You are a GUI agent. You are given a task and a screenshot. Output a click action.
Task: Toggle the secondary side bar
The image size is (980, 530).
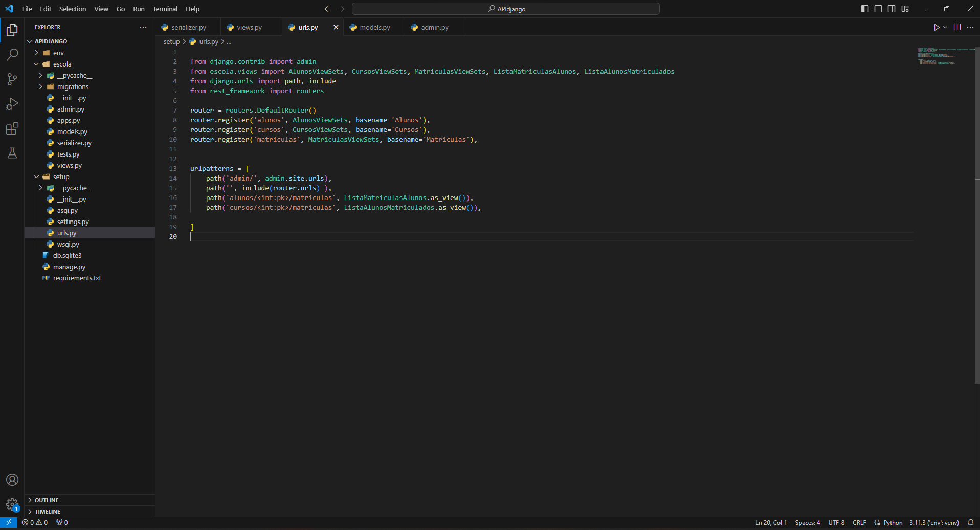click(x=892, y=9)
